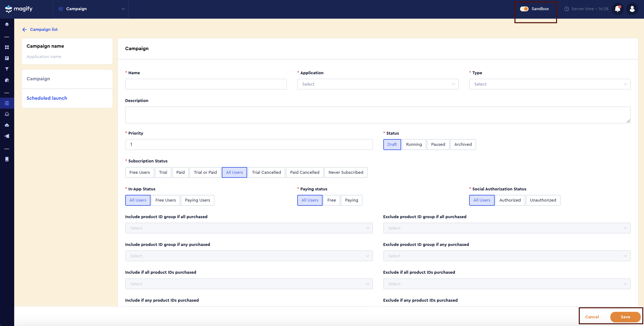The width and height of the screenshot is (644, 326).
Task: Set Paying status to Free
Action: click(332, 200)
